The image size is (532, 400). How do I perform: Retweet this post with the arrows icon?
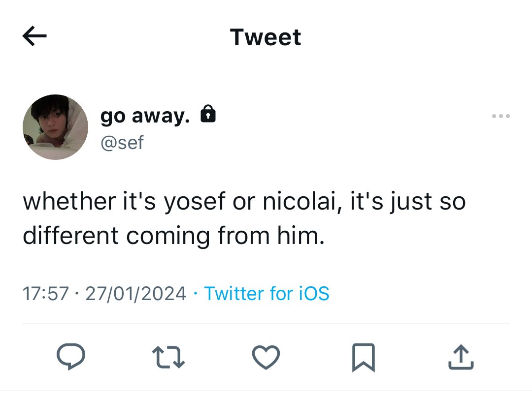[168, 357]
